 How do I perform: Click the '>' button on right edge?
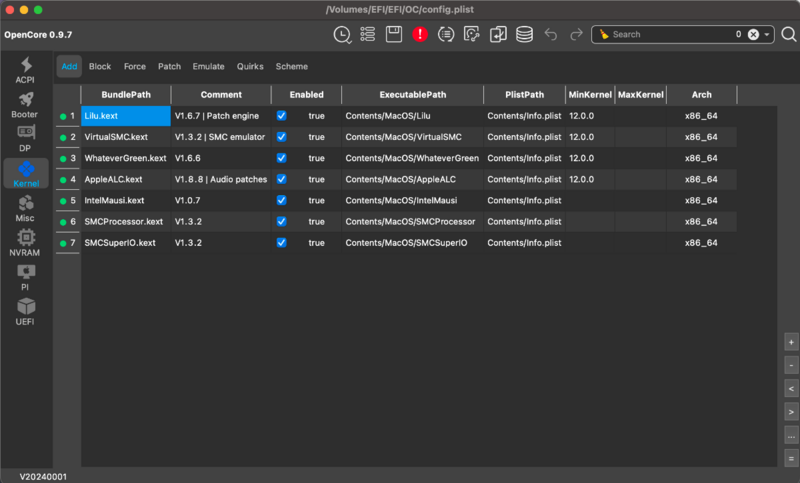coord(791,411)
